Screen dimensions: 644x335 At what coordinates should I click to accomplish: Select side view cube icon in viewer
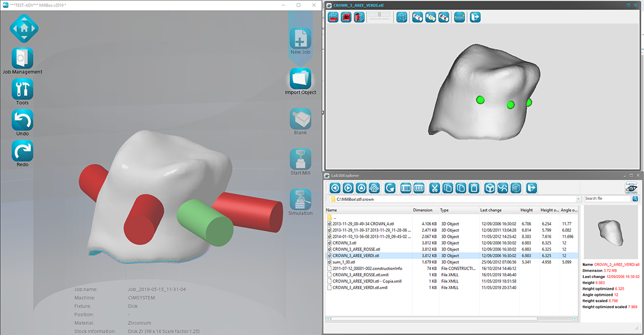tap(359, 17)
